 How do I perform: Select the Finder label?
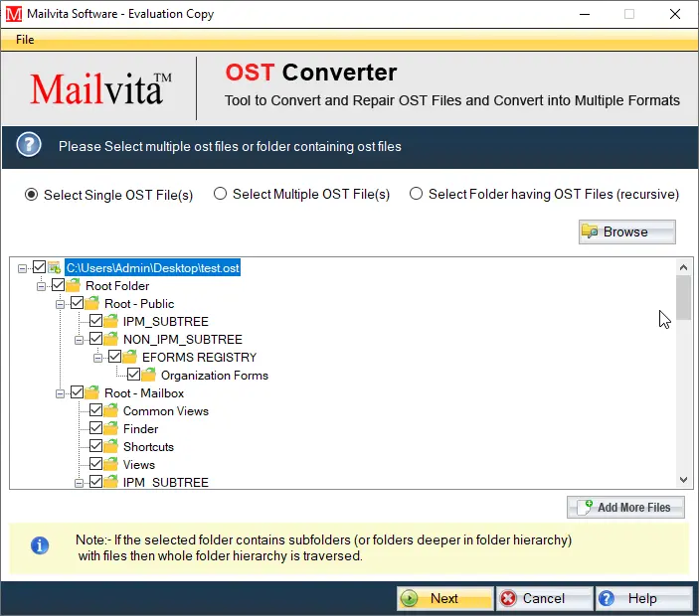pos(140,428)
